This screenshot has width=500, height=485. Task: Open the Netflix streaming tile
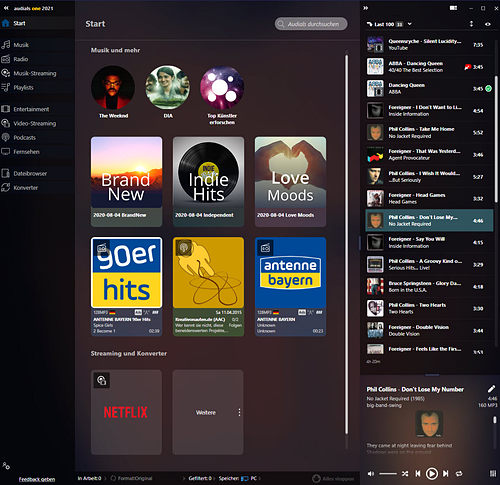(x=126, y=412)
